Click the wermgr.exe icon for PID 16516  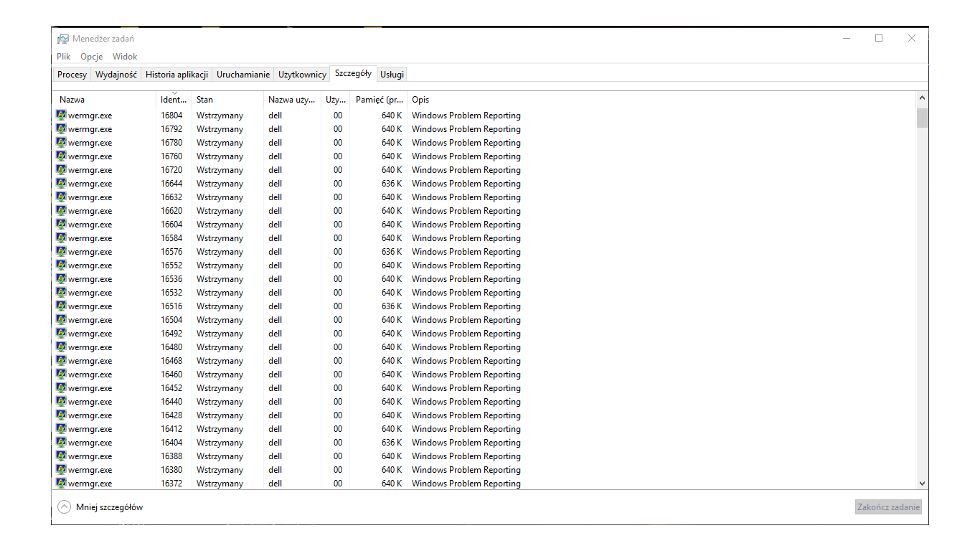(x=61, y=306)
